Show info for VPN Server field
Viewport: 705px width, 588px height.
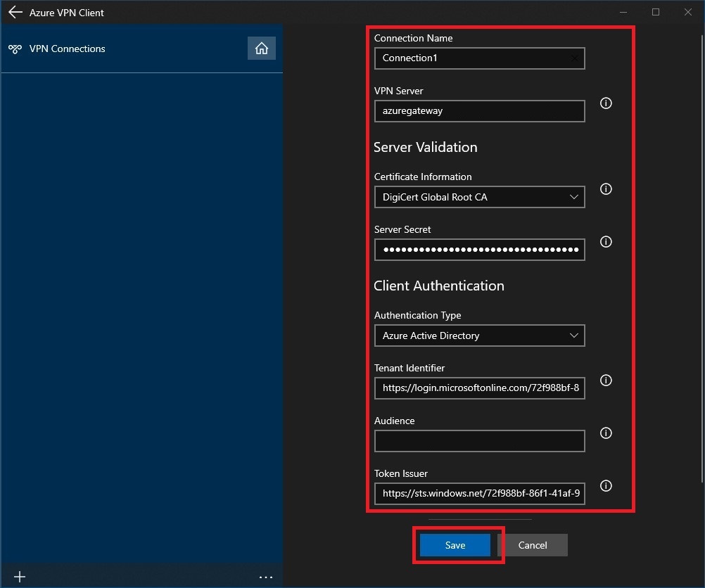(x=606, y=103)
